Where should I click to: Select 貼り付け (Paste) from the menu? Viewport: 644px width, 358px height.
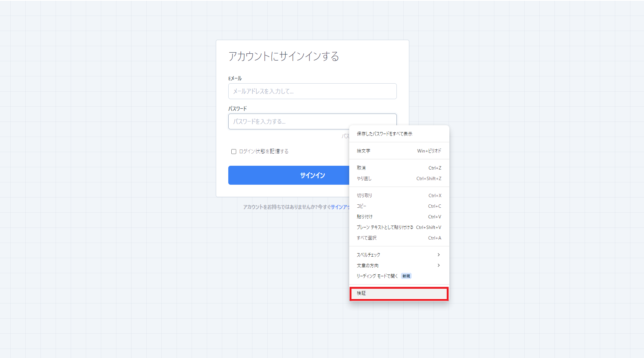coord(364,216)
